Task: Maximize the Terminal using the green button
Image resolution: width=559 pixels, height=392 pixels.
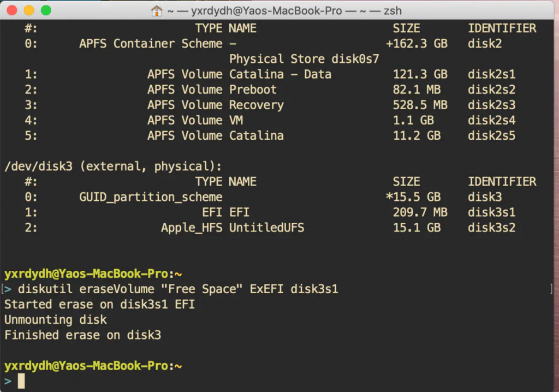Action: coord(46,10)
